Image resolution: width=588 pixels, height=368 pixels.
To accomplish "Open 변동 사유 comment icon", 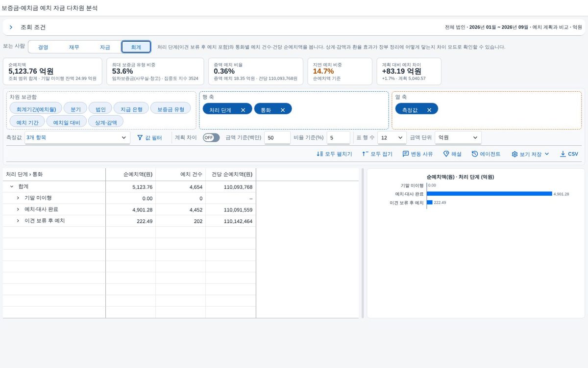I will [406, 154].
